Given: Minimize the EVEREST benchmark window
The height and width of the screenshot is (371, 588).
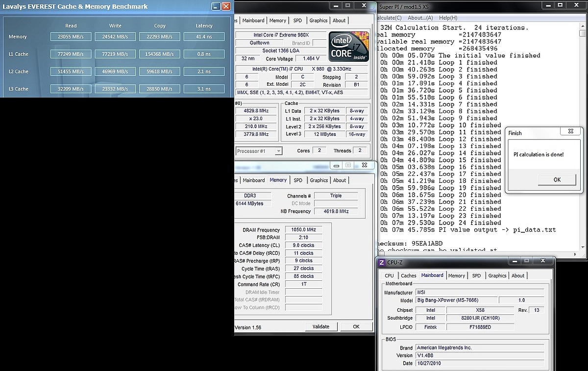Looking at the screenshot, I should pos(216,6).
